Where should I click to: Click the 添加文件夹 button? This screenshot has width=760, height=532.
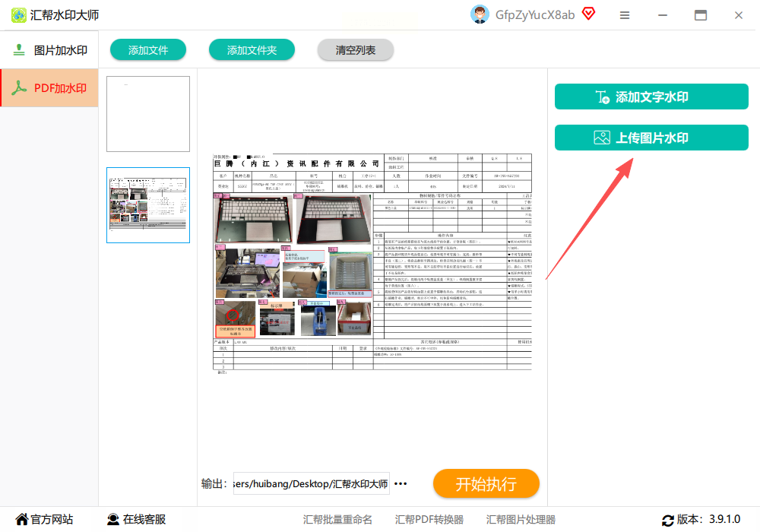252,50
